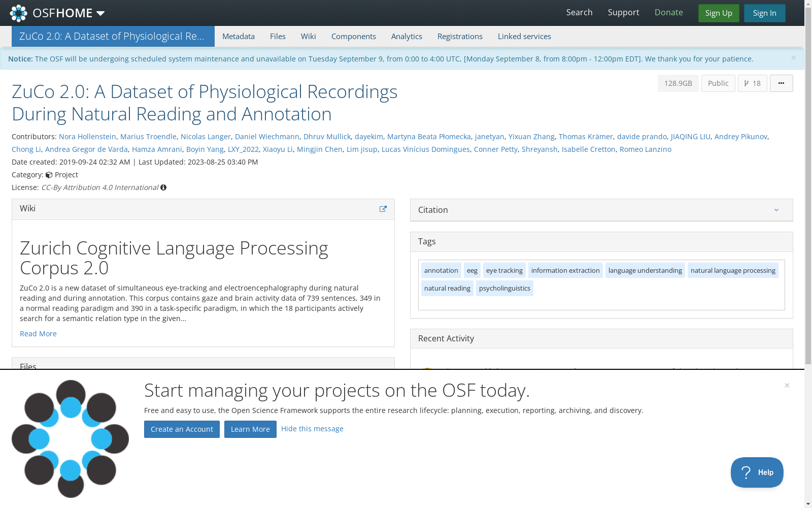This screenshot has width=812, height=508.
Task: Open contributor Yixuan Zhang's profile
Action: [x=531, y=137]
